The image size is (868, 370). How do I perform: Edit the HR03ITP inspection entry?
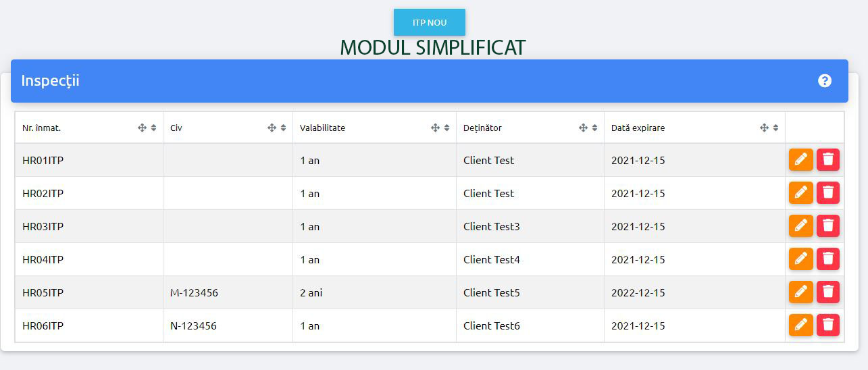click(801, 226)
